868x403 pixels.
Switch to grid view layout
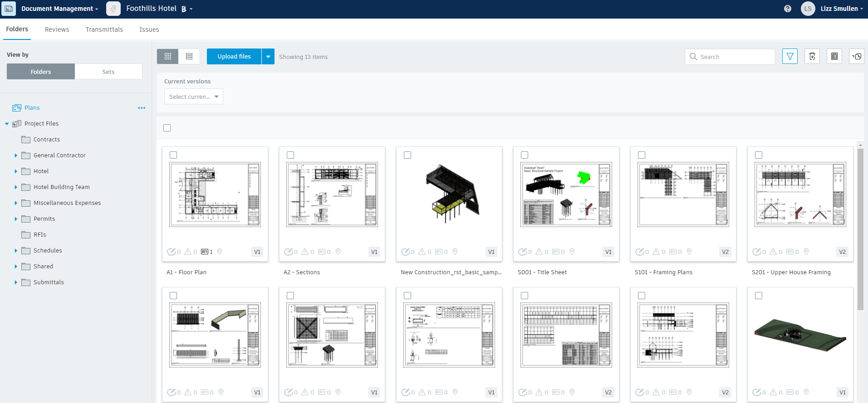tap(168, 57)
